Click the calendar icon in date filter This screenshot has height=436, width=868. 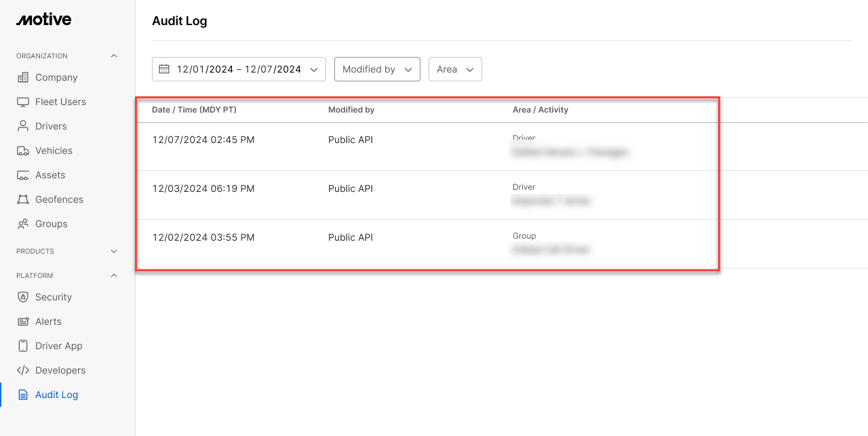164,69
